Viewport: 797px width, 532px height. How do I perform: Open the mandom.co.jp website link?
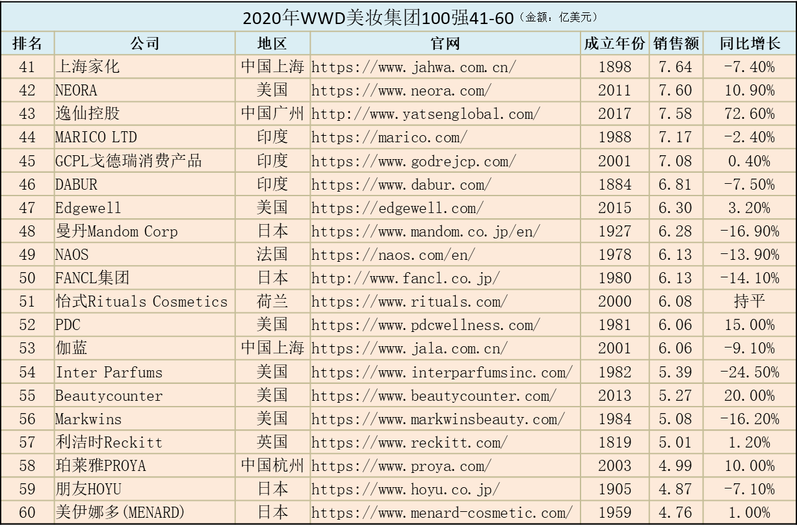coord(426,231)
